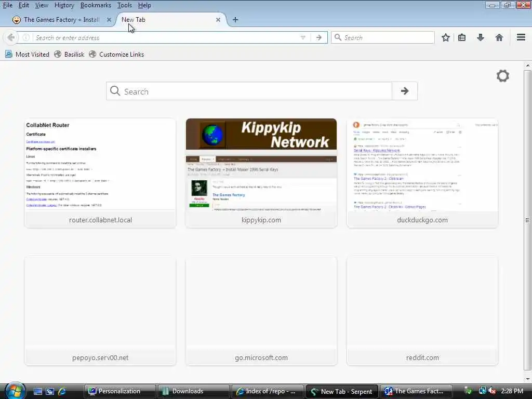The height and width of the screenshot is (399, 532).
Task: Click Switch between windows quick launch icon
Action: 50,391
